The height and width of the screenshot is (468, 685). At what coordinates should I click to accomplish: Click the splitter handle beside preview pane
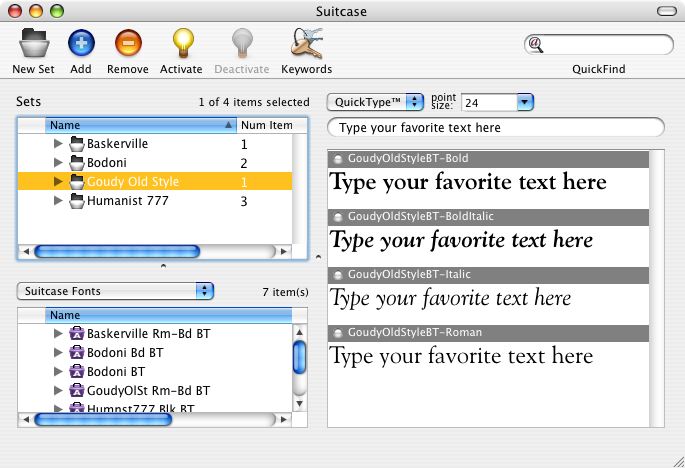click(318, 257)
